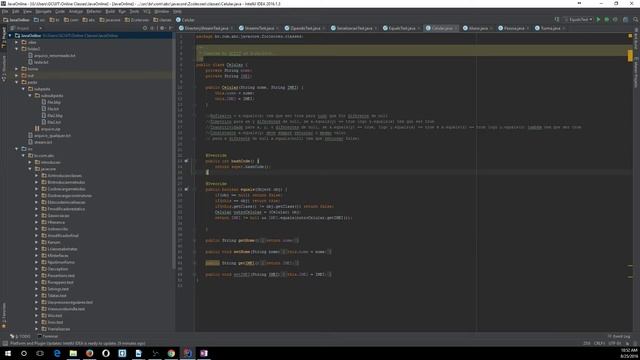The width and height of the screenshot is (640, 360).
Task: Click the scroll from source icon in Project panel
Action: click(145, 28)
